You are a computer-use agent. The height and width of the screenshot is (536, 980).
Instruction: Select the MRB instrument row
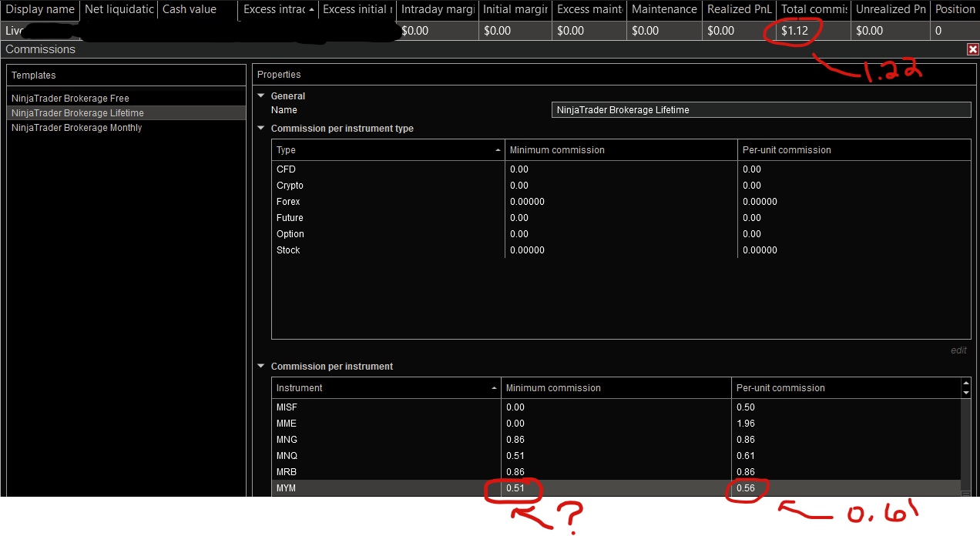[616, 472]
